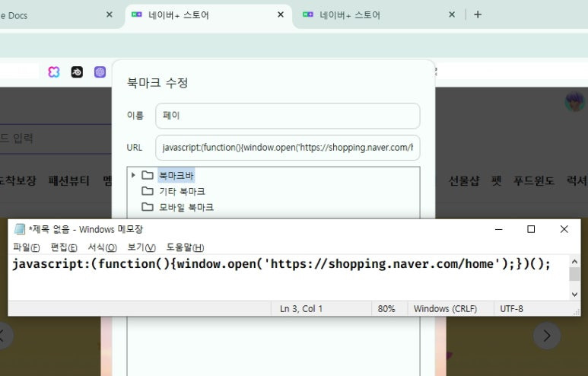Open the black swirl bookmark icon
588x376 pixels.
[77, 72]
